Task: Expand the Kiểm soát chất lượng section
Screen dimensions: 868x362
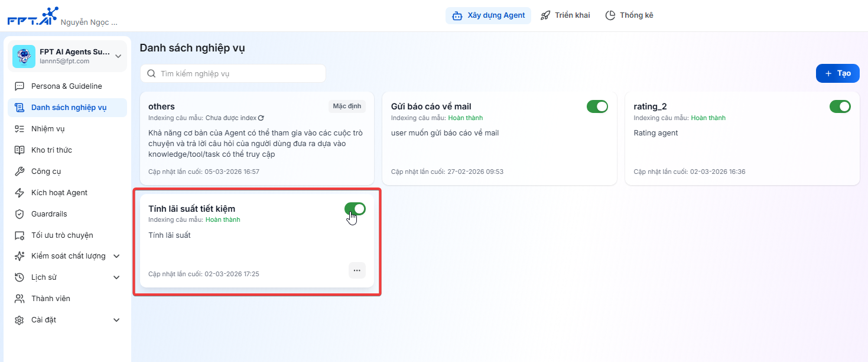Action: coord(116,256)
